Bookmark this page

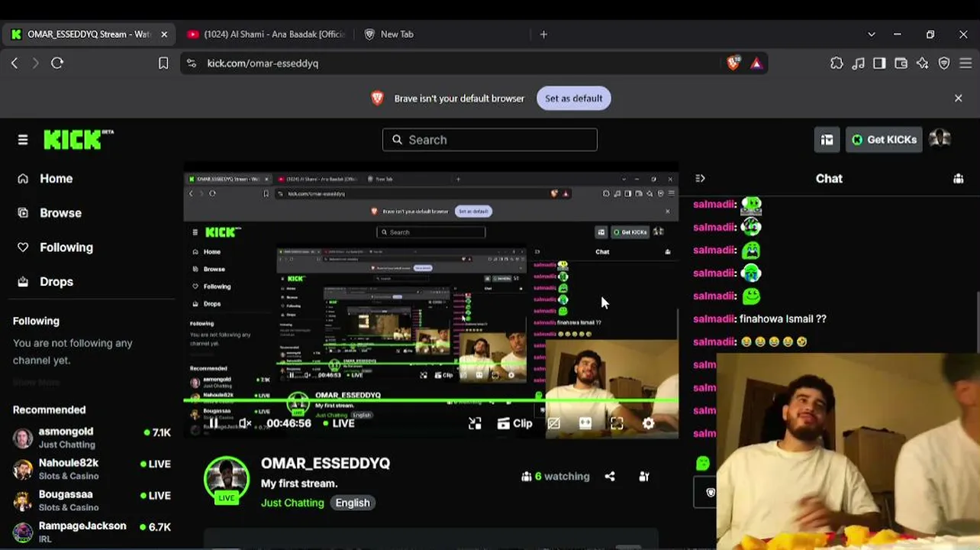163,63
